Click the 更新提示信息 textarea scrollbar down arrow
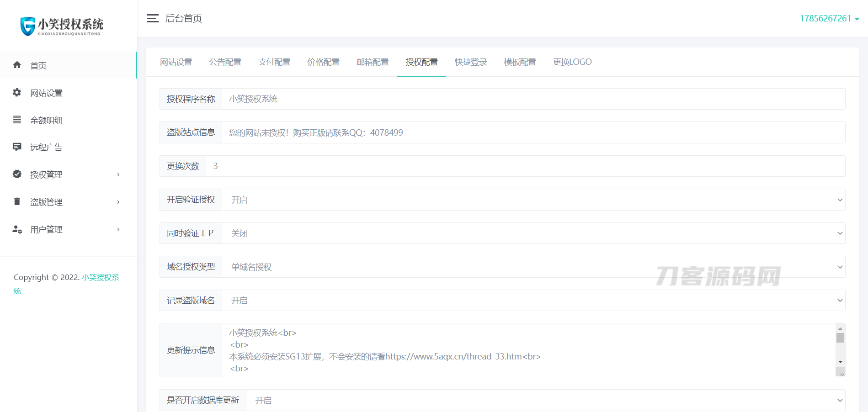This screenshot has height=412, width=868. tap(840, 362)
